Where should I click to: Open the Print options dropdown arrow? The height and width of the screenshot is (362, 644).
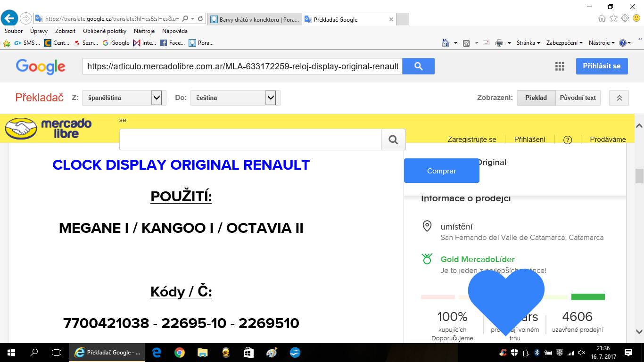pos(509,43)
